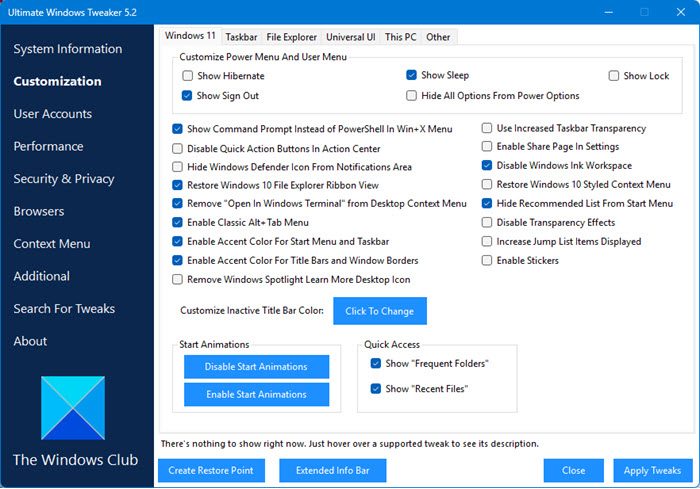
Task: Open the System Information section
Action: (67, 49)
